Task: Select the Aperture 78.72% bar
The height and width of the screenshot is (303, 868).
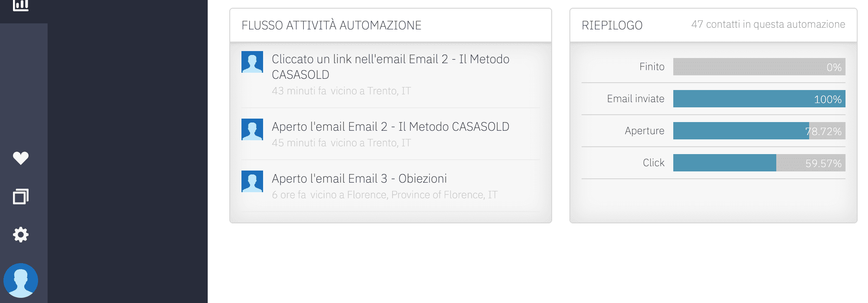Action: click(x=759, y=131)
